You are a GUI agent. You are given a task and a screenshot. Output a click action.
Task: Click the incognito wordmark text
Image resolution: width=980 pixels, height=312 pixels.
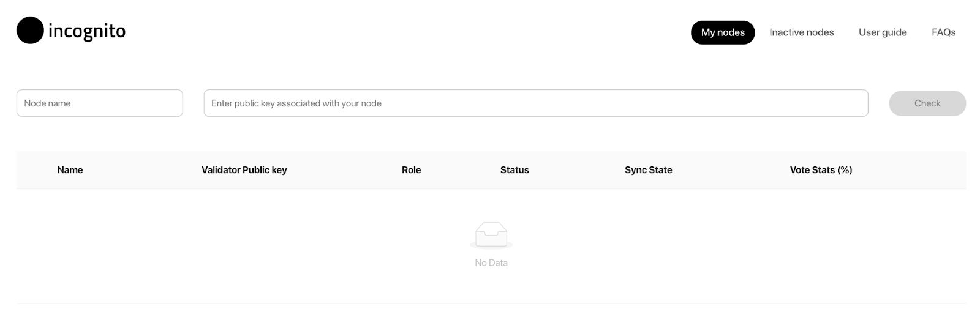87,31
